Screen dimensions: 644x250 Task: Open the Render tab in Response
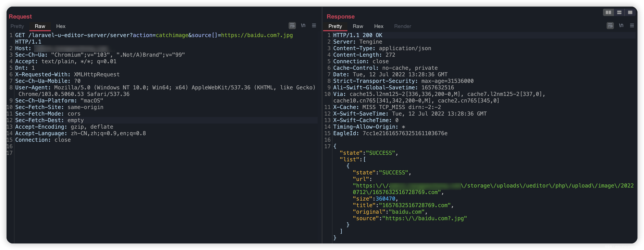[x=403, y=26]
